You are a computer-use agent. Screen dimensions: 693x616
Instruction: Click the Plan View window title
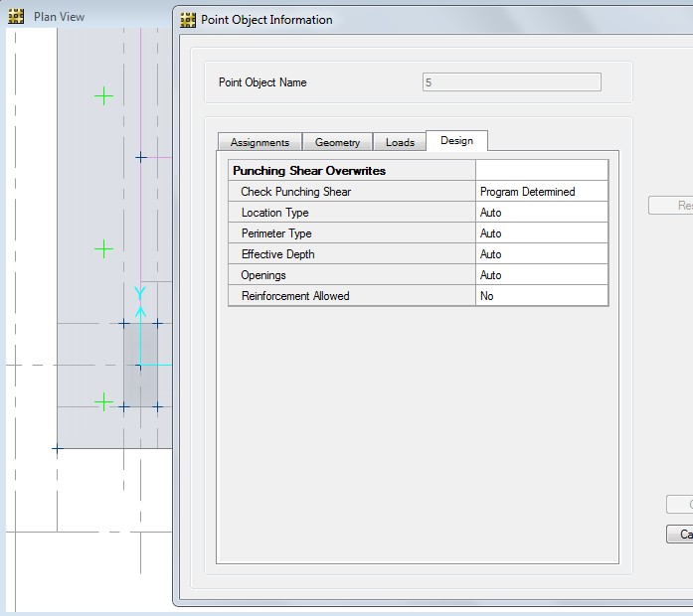(x=59, y=17)
